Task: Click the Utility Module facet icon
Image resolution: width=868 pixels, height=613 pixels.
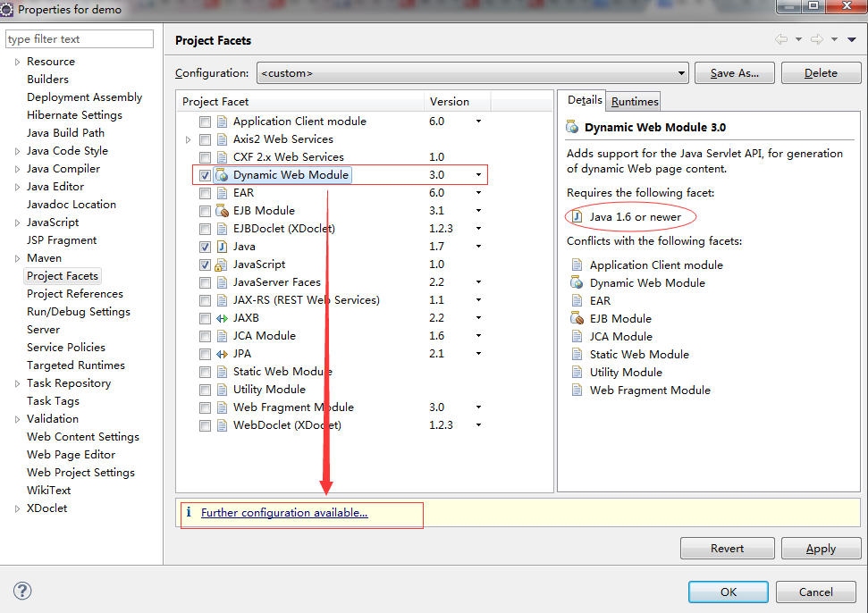Action: pyautogui.click(x=222, y=390)
